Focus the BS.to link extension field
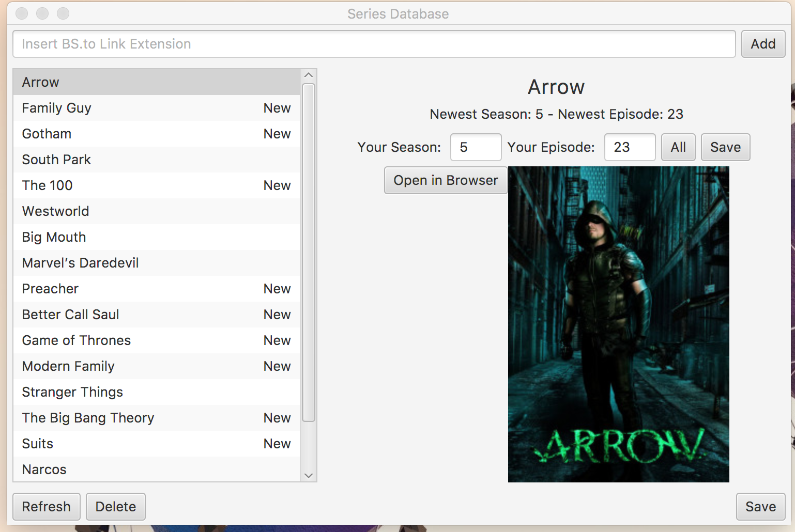Viewport: 795px width, 532px height. click(x=374, y=44)
